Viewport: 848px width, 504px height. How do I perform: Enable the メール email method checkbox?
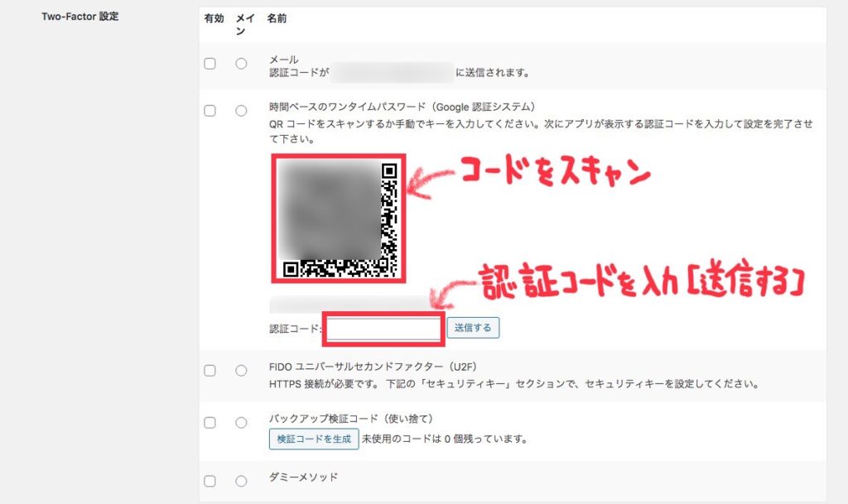pyautogui.click(x=210, y=64)
